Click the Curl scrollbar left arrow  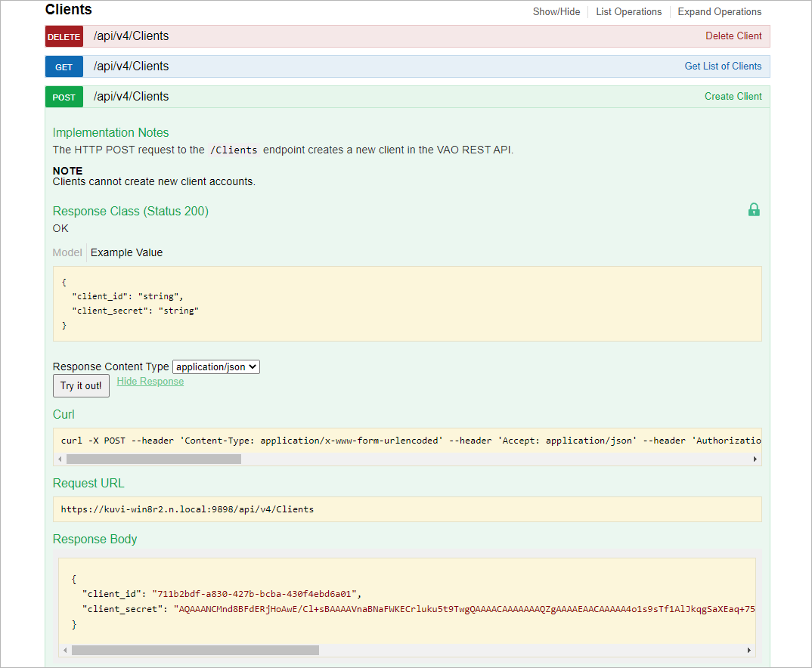(x=60, y=459)
